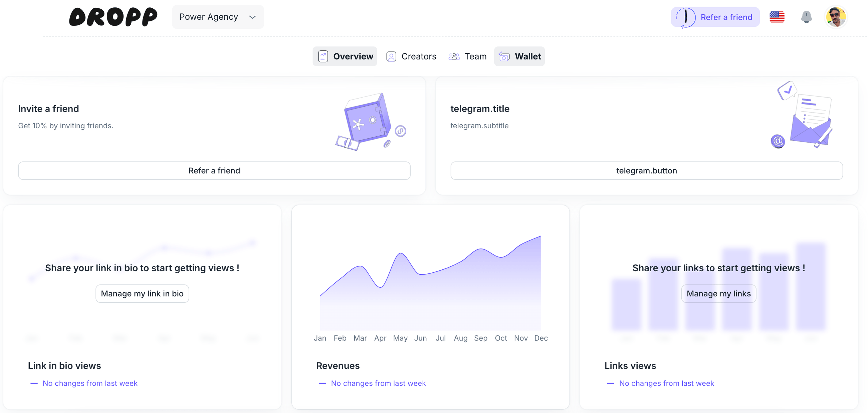Switch to the Team tab
The width and height of the screenshot is (868, 413).
point(475,56)
